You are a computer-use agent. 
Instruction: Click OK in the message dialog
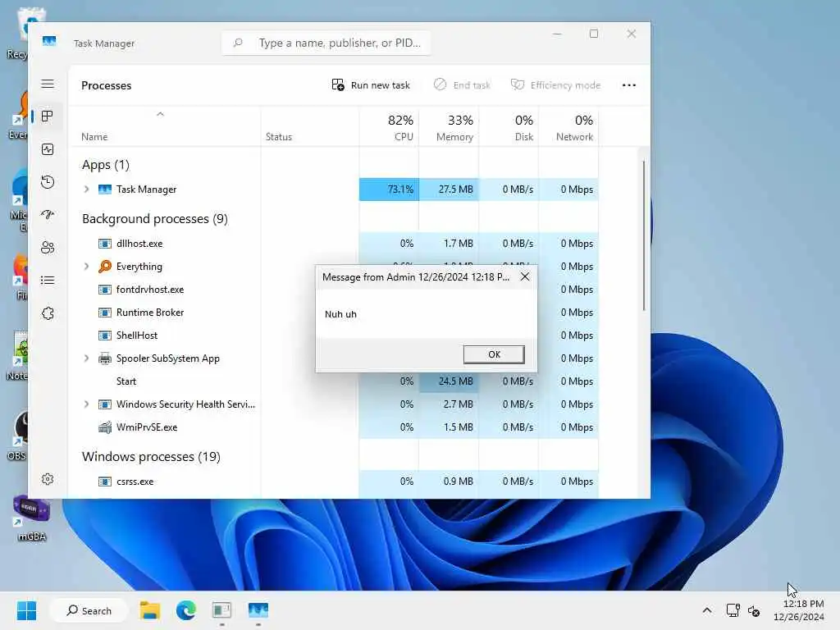click(494, 354)
